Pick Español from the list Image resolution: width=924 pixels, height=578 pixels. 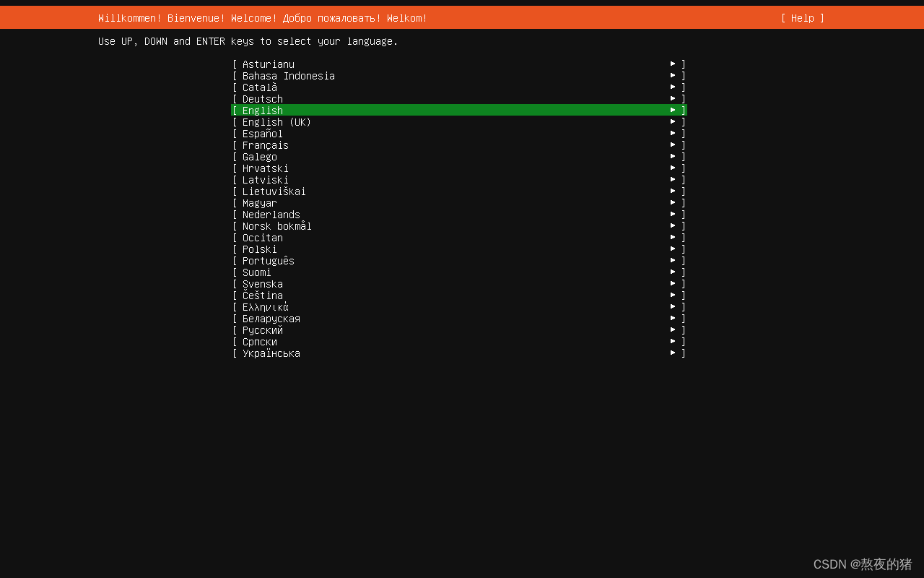tap(459, 133)
